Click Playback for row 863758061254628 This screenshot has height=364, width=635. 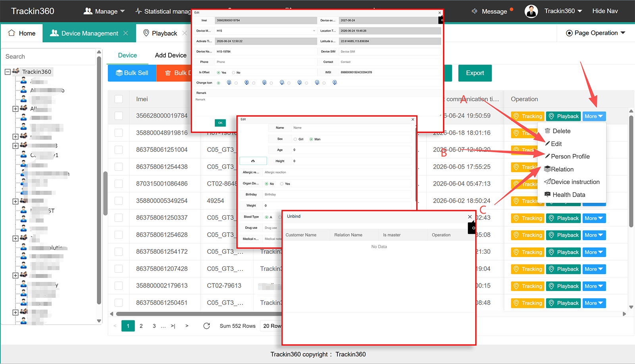pyautogui.click(x=564, y=235)
